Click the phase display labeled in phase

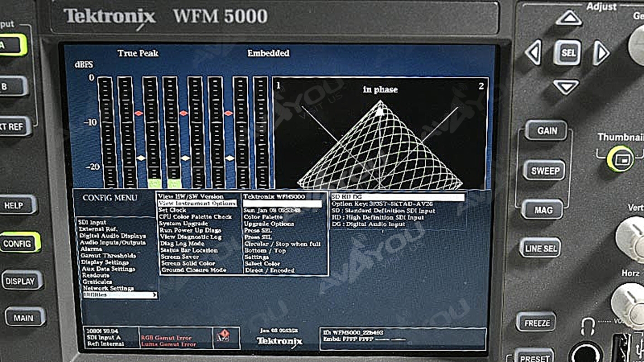tap(380, 133)
